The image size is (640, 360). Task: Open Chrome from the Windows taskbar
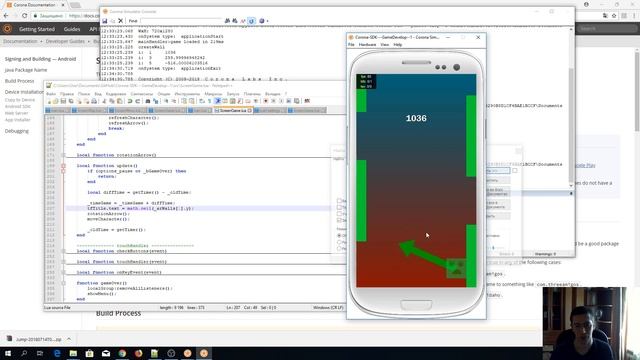coord(122,353)
